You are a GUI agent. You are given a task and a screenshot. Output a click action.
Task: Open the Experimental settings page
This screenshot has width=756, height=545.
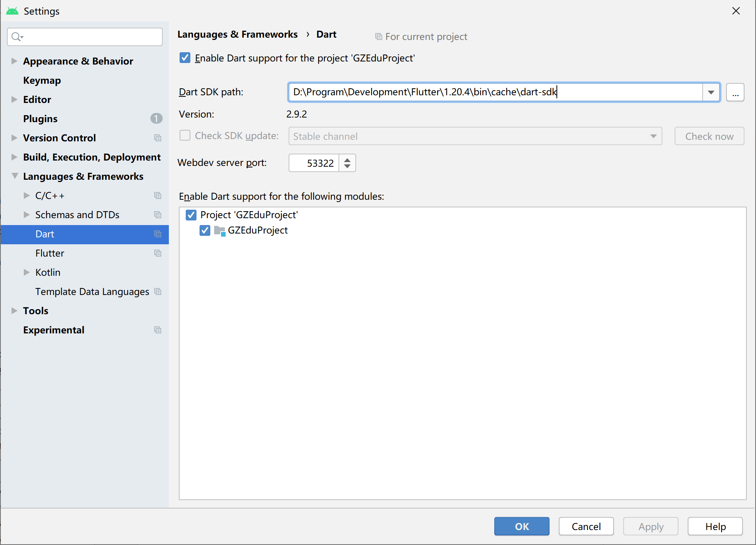point(54,330)
